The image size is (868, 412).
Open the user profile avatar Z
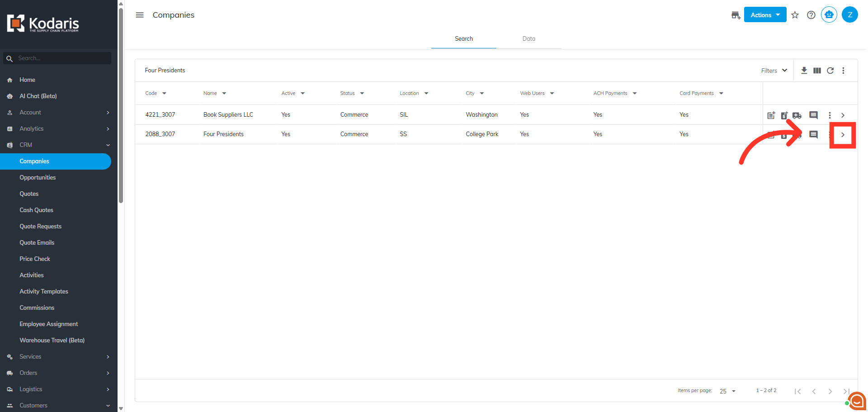click(850, 15)
